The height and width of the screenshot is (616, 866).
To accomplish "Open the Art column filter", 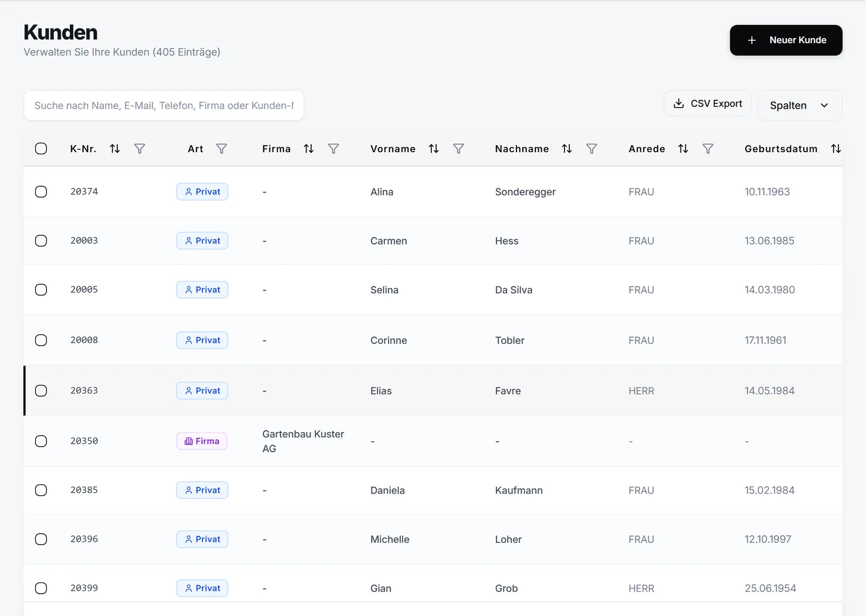I will [x=221, y=148].
